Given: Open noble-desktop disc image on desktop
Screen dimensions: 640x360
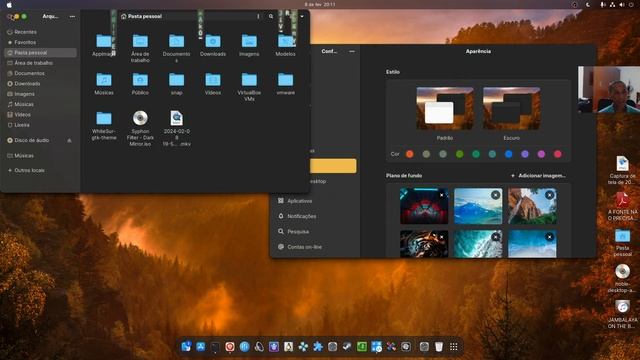Looking at the screenshot, I should (622, 271).
